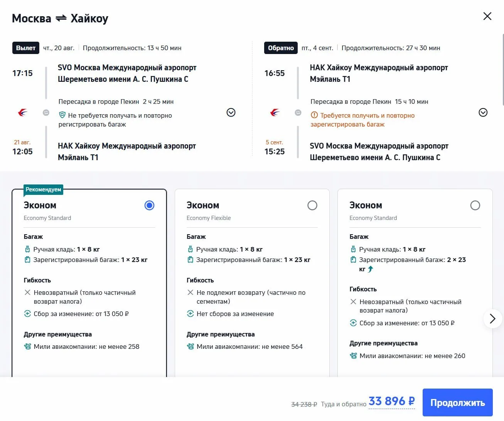Click the vertical scrollbar on the right edge
Image resolution: width=504 pixels, height=421 pixels.
pyautogui.click(x=503, y=69)
